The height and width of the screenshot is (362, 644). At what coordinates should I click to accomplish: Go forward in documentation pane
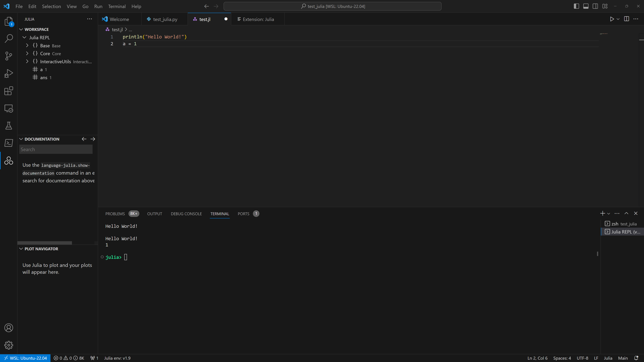(93, 139)
